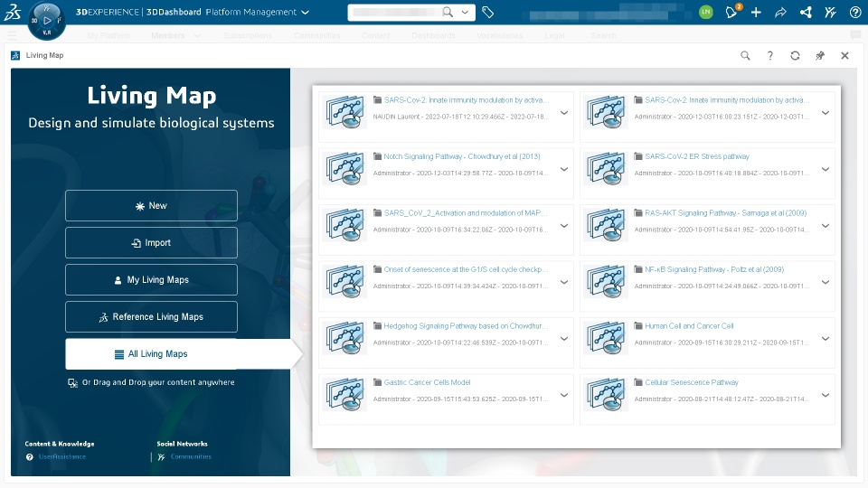Open the social network share icon
Image resolution: width=868 pixels, height=488 pixels.
pos(806,12)
